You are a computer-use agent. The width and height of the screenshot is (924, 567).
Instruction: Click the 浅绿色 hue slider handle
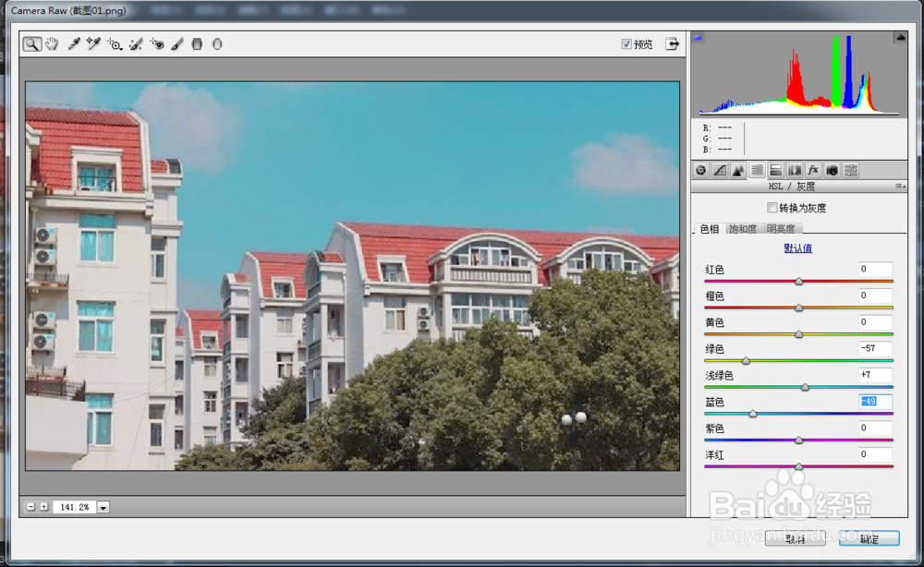[x=806, y=388]
